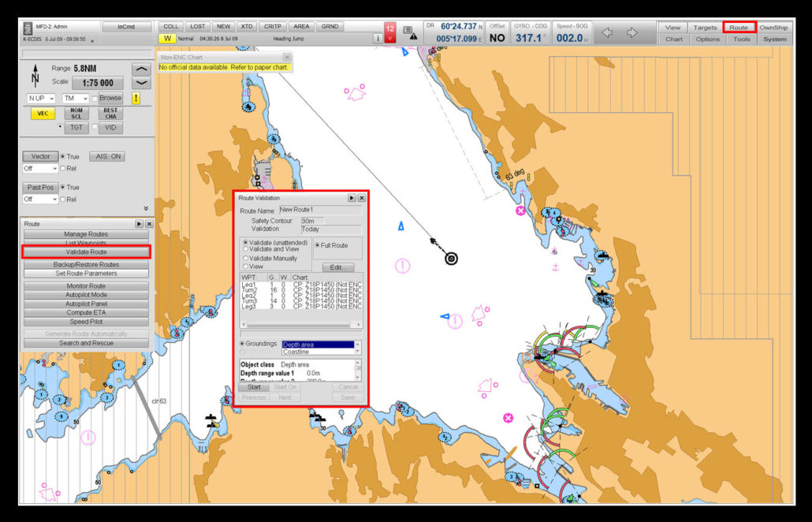Click the info 'i' icon in alarm bar
Image resolution: width=812 pixels, height=522 pixels.
[x=378, y=39]
